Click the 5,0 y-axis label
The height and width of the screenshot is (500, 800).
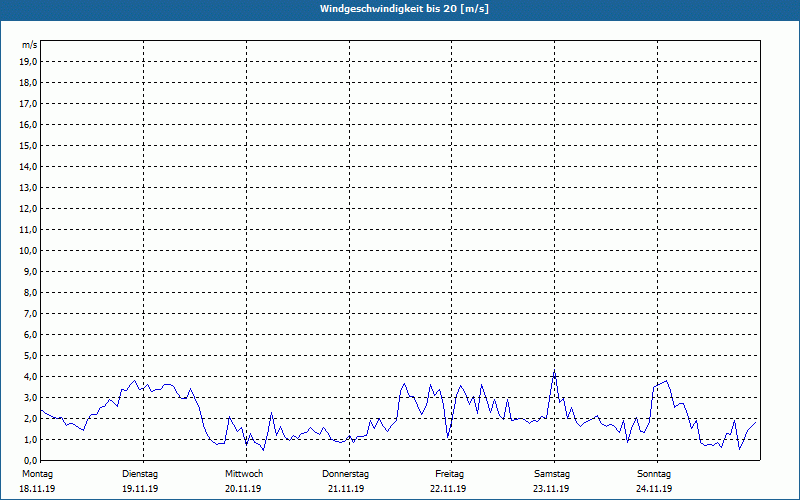(31, 355)
